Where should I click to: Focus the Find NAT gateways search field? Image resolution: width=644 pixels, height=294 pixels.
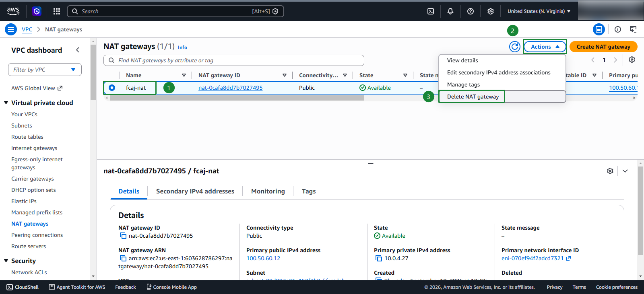234,60
